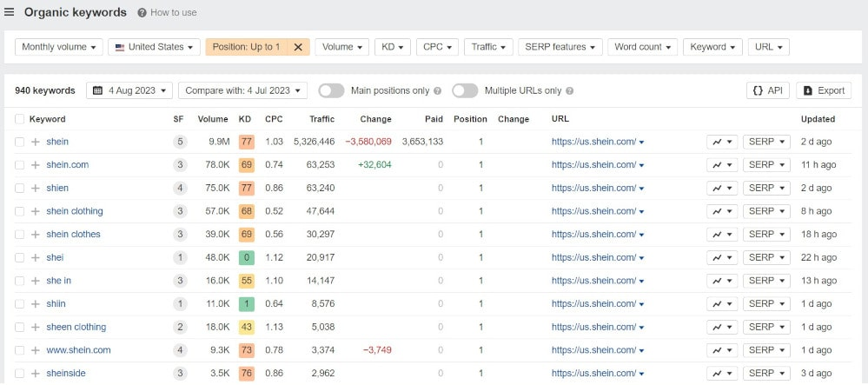This screenshot has height=385, width=868.
Task: Click the plus icon beside shein.com
Action: (x=36, y=165)
